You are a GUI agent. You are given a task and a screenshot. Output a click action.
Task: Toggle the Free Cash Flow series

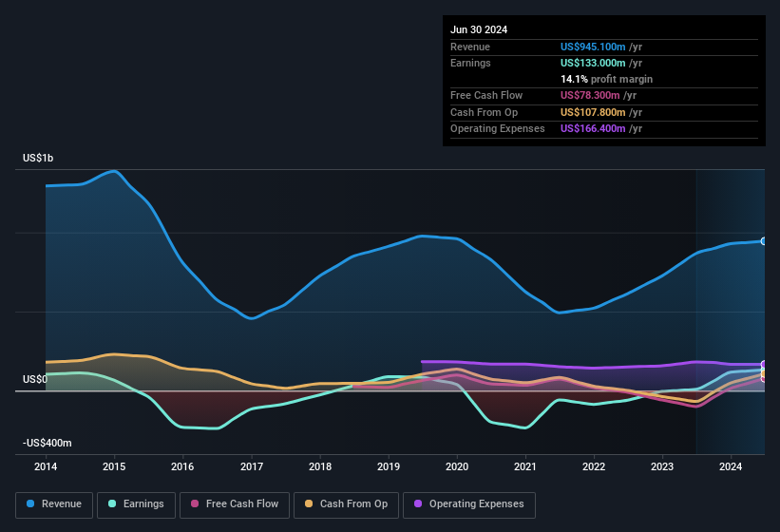click(x=235, y=504)
